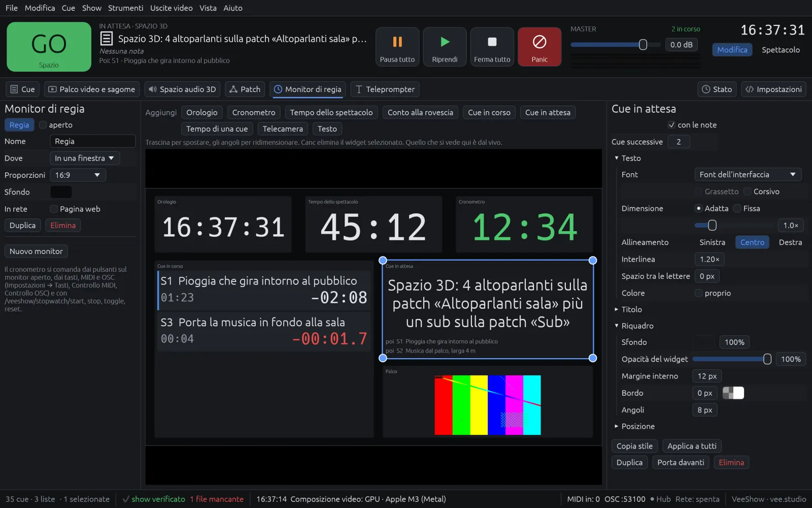Viewport: 812px width, 508px height.
Task: Click the play icon in Riprendi
Action: [445, 42]
